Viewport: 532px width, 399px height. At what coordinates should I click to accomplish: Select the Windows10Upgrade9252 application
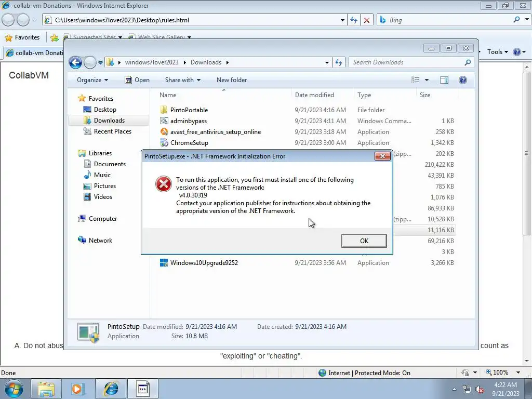click(204, 262)
